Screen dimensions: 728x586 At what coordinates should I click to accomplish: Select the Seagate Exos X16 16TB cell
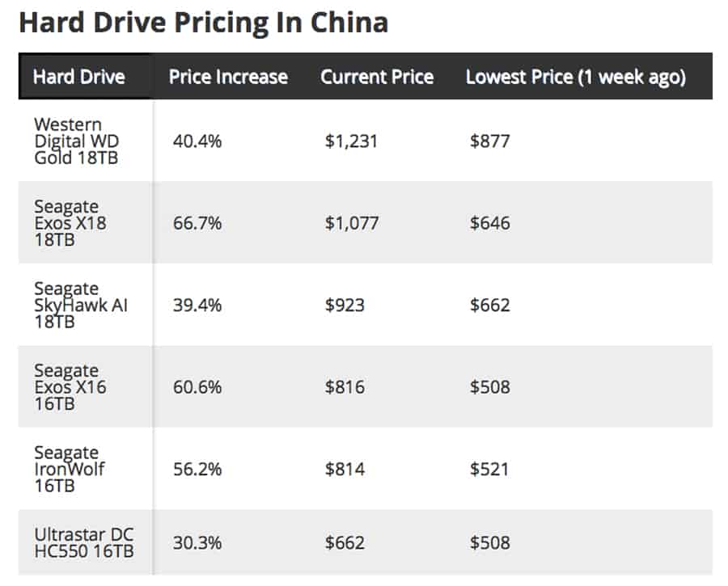click(x=70, y=386)
